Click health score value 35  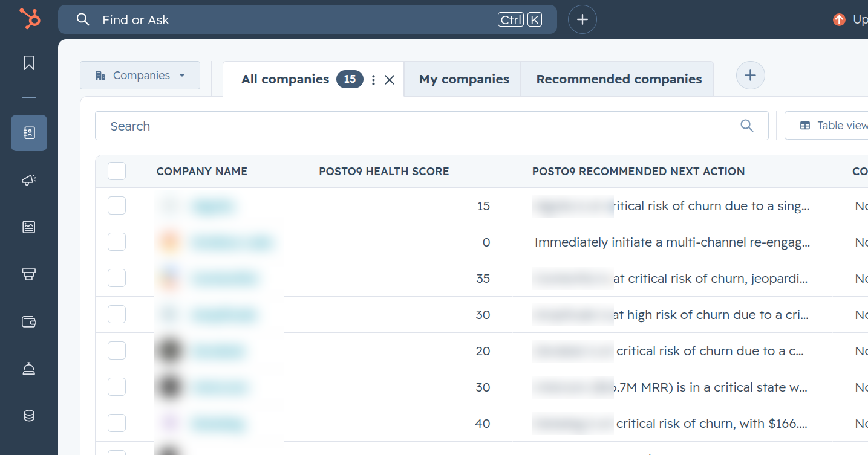483,279
